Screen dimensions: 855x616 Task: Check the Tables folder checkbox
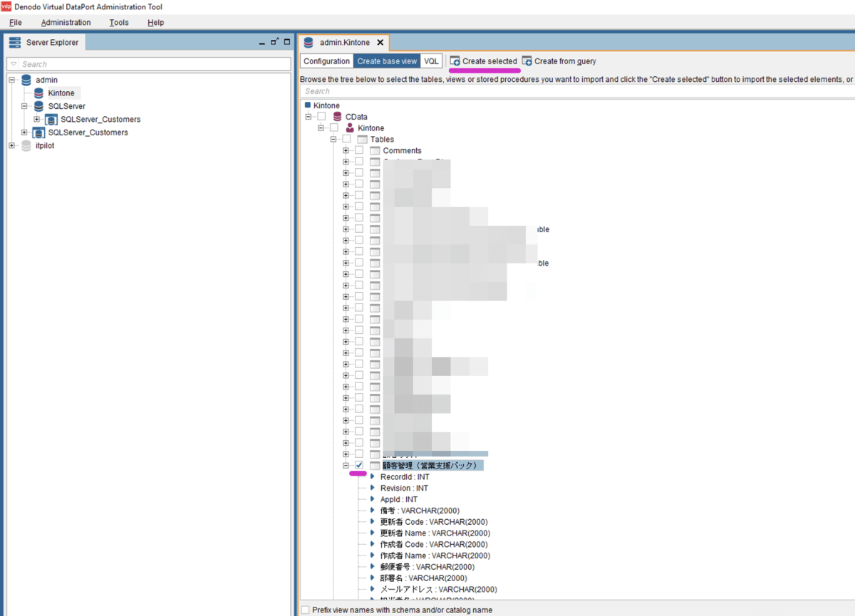click(x=346, y=139)
